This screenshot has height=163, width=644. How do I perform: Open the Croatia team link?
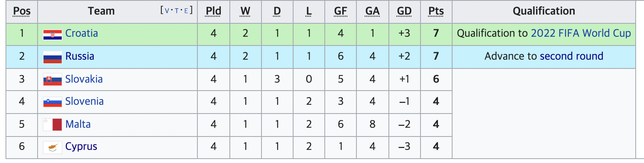[81, 33]
